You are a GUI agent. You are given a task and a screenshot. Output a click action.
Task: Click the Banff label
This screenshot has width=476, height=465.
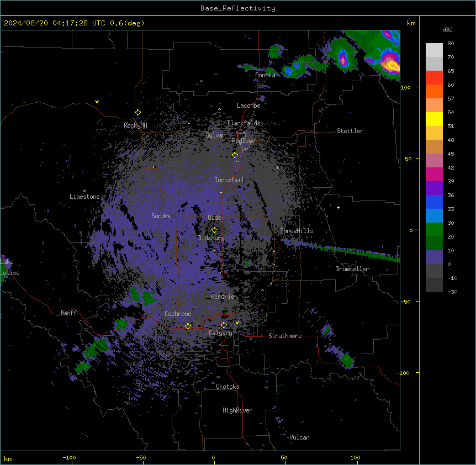(x=68, y=313)
